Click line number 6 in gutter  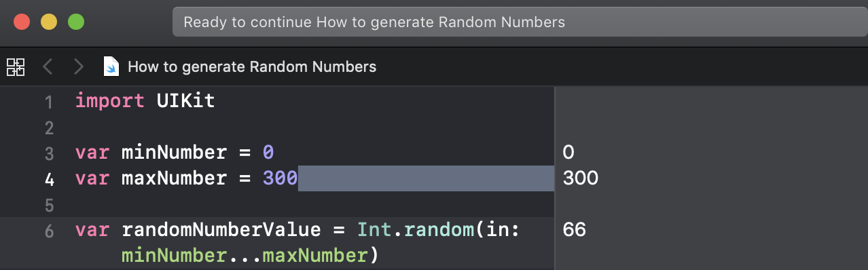(x=48, y=231)
